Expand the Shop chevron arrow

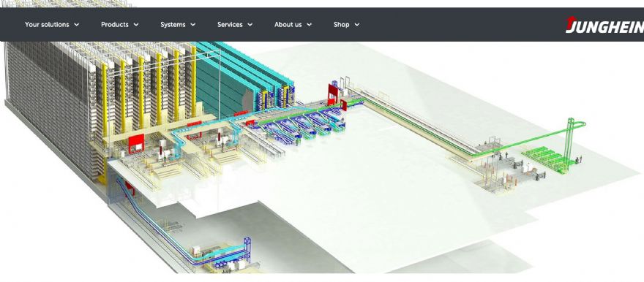357,25
